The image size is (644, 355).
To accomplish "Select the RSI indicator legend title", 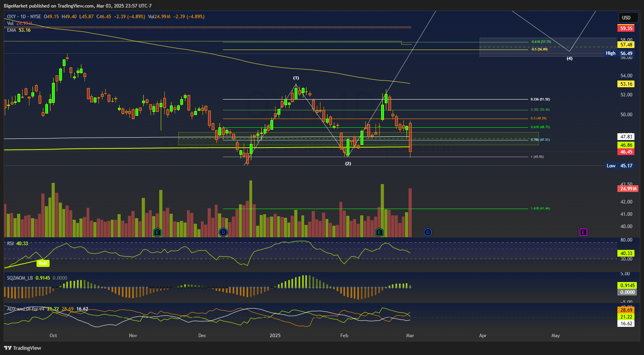I will click(10, 243).
